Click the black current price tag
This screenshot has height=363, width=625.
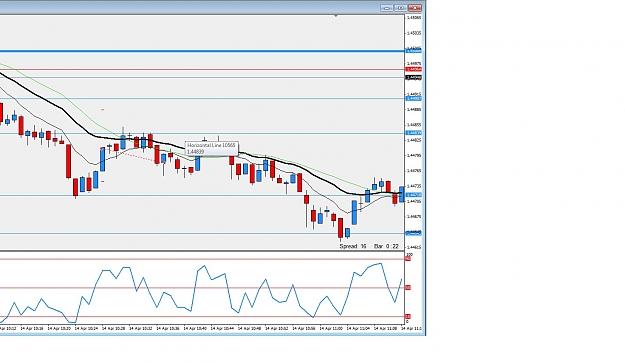tap(413, 77)
